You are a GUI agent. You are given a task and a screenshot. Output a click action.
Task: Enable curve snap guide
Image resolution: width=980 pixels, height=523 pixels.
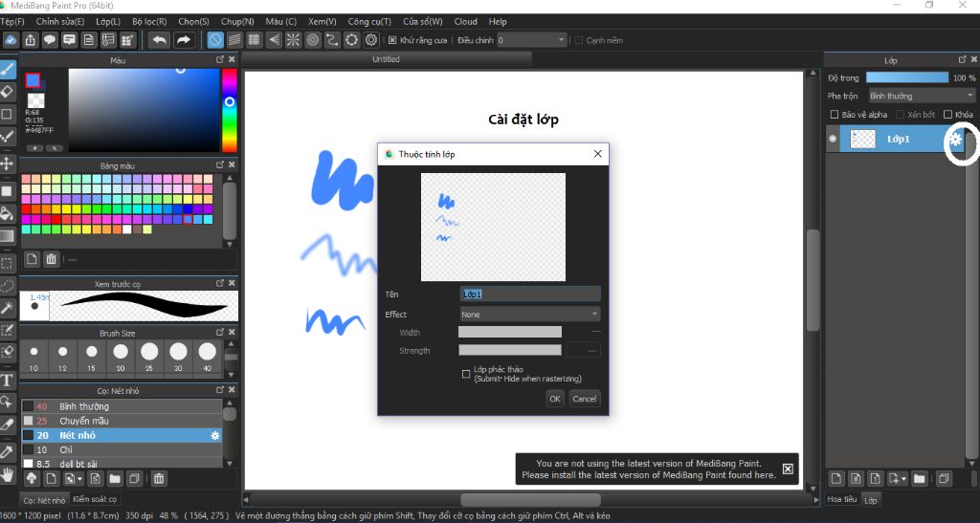[x=332, y=40]
